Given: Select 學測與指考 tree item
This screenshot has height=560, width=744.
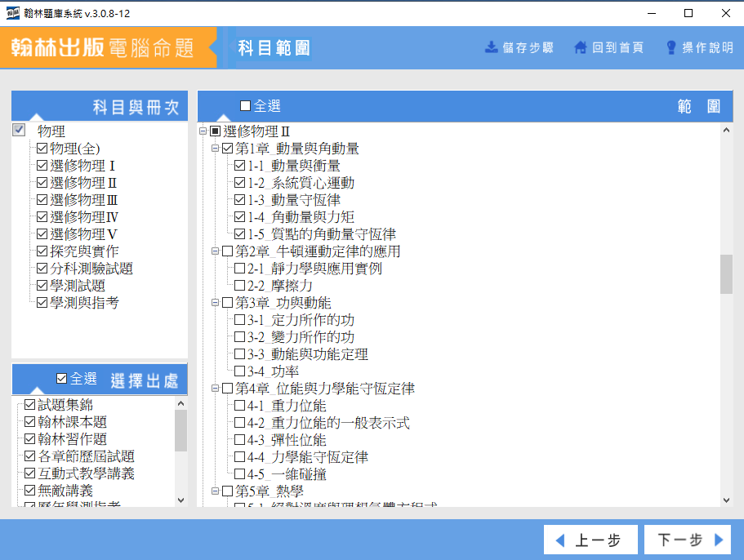Looking at the screenshot, I should [x=84, y=303].
